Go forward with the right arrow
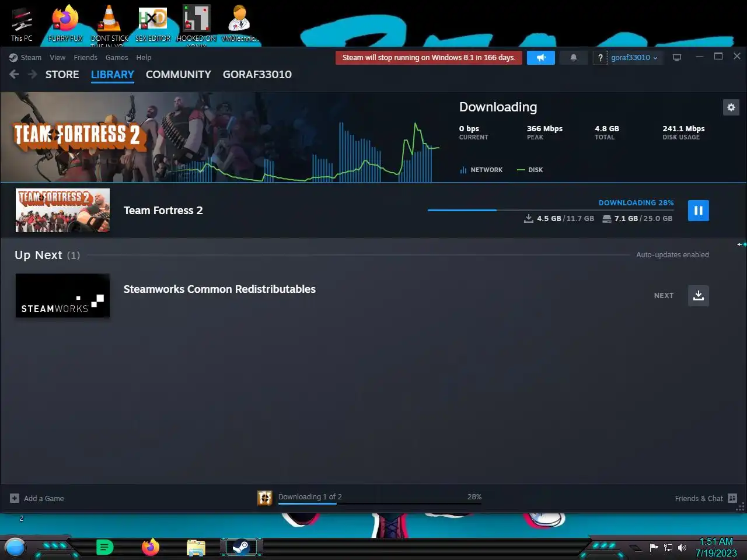This screenshot has height=560, width=747. point(33,74)
